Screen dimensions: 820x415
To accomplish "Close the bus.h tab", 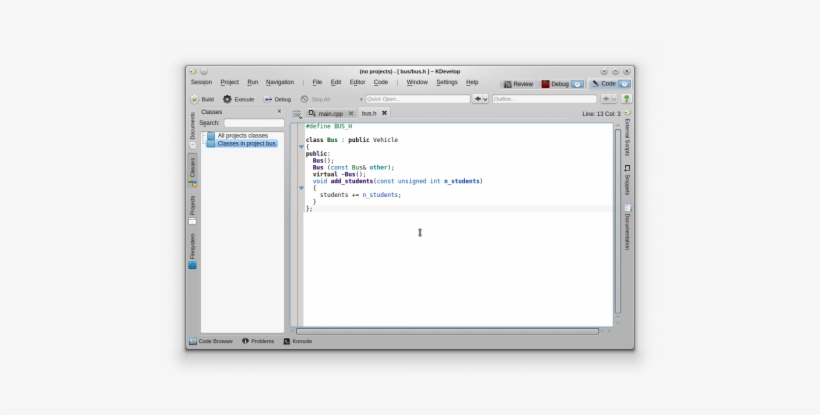I will pyautogui.click(x=384, y=113).
